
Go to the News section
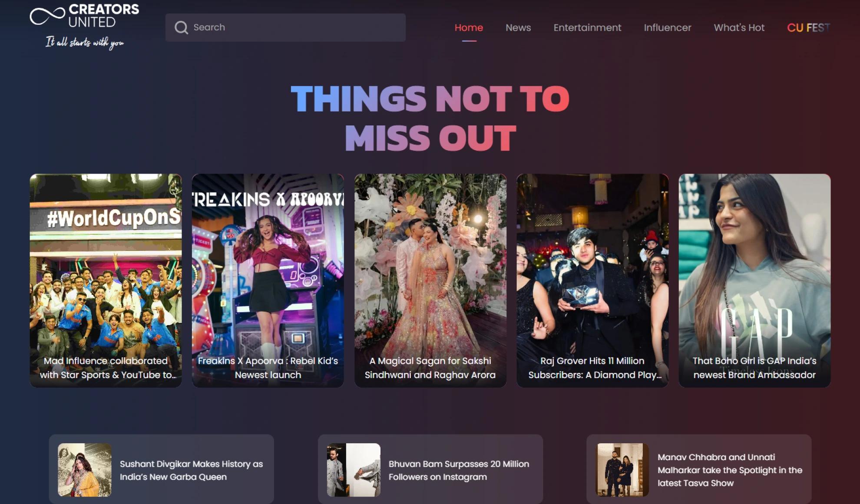518,28
